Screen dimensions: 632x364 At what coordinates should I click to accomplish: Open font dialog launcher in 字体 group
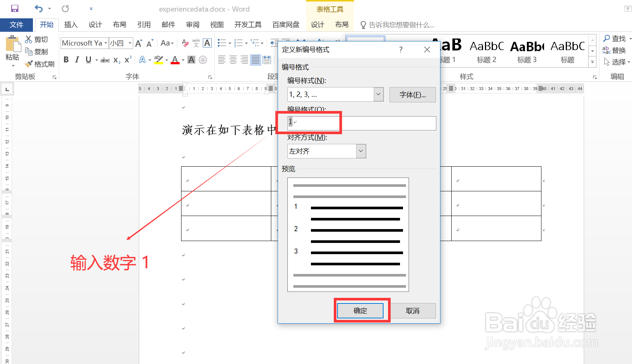210,77
